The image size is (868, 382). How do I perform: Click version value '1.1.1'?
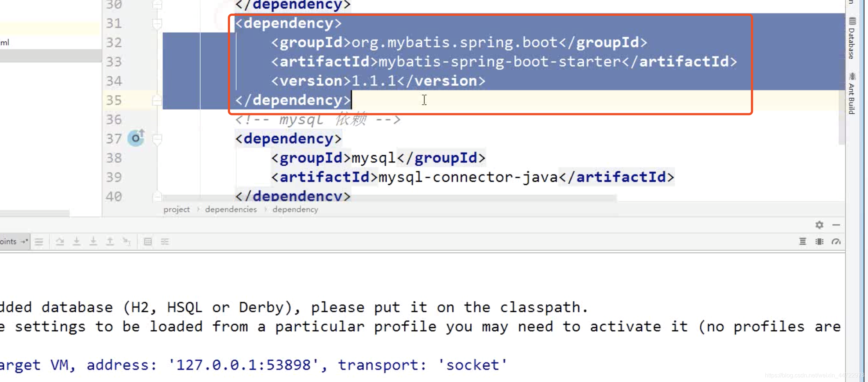(373, 81)
